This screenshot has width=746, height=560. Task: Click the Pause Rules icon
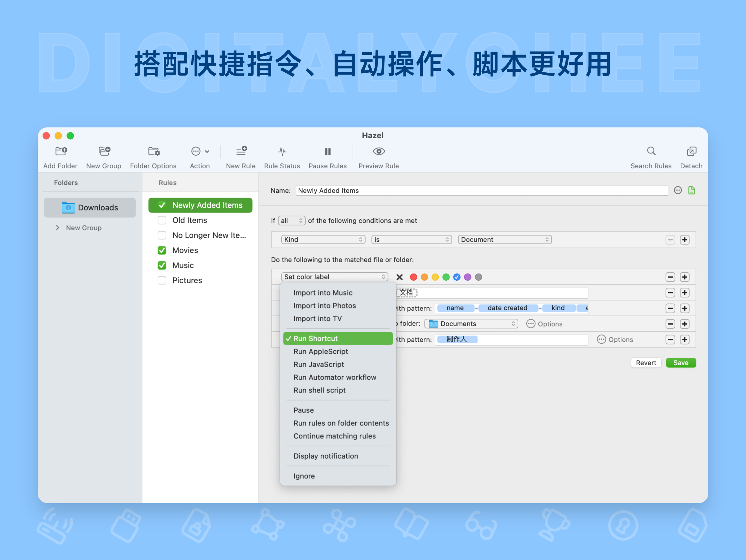(x=327, y=151)
